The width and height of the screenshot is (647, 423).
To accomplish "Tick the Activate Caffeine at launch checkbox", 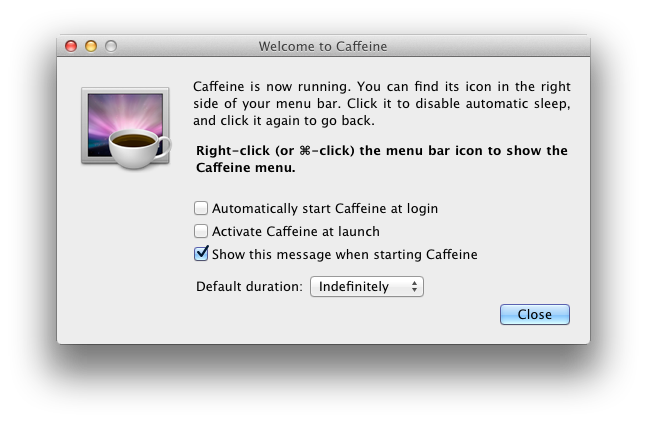I will [x=201, y=231].
